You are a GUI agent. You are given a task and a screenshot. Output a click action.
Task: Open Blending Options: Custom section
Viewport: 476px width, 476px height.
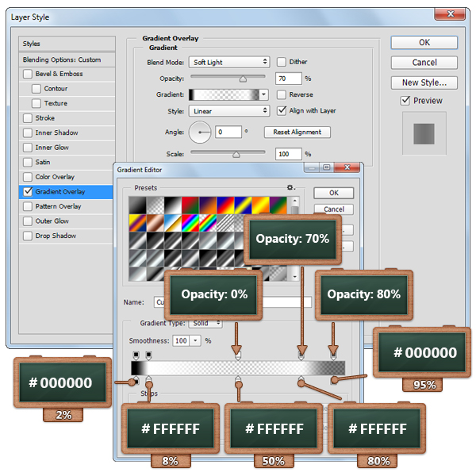tap(62, 59)
